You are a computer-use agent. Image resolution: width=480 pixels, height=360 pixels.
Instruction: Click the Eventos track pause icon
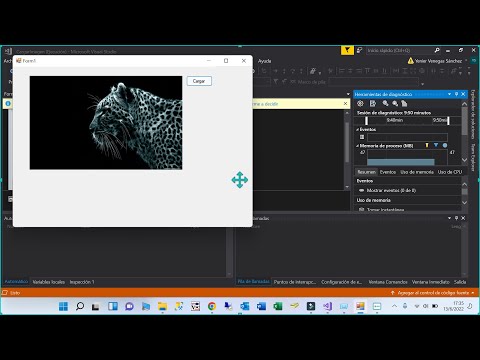362,137
